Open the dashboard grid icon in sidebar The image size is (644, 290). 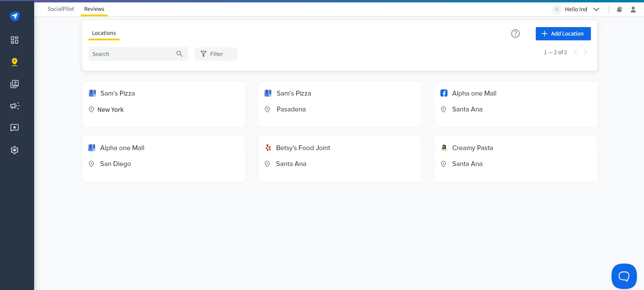pyautogui.click(x=15, y=40)
